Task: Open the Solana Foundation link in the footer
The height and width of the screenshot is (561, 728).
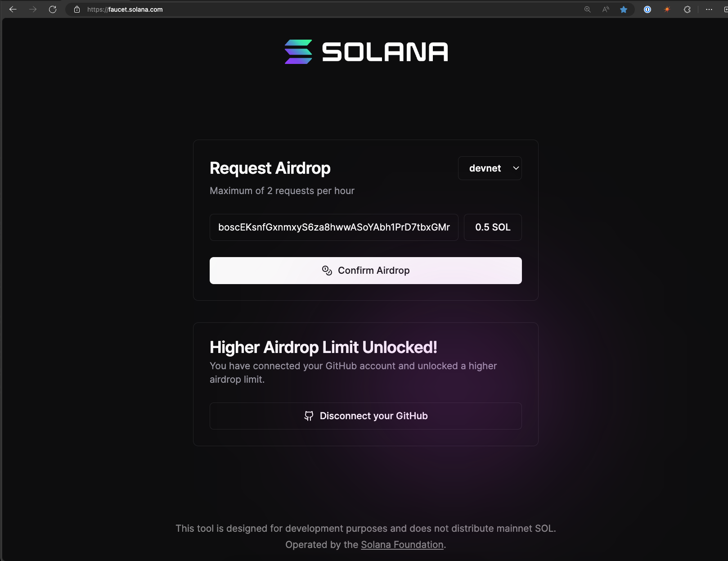Action: pyautogui.click(x=401, y=544)
